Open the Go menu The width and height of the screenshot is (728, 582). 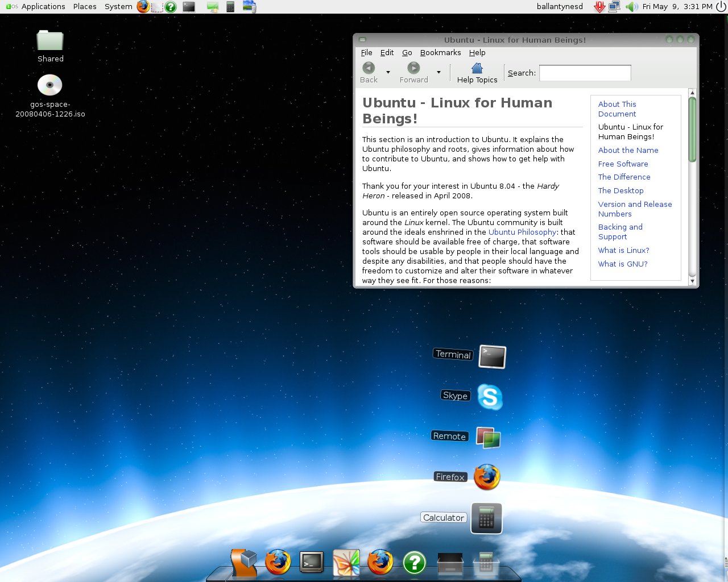(407, 52)
